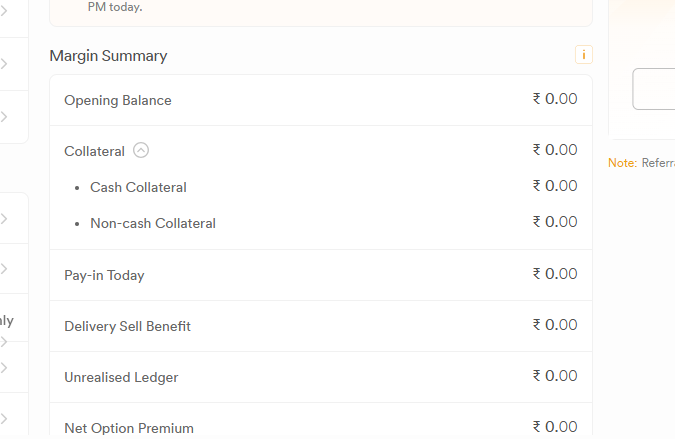Click the Opening Balance ₹ 0.00 amount
This screenshot has height=439, width=675.
point(555,99)
